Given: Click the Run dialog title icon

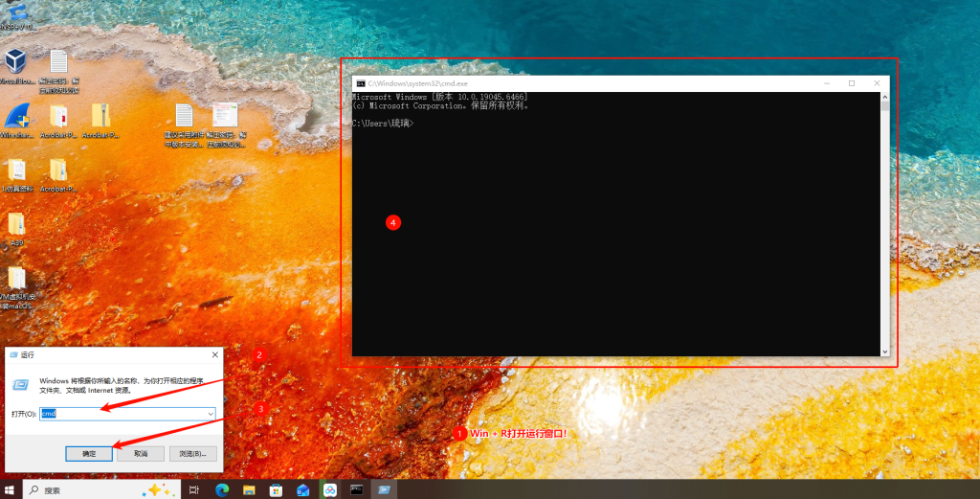Looking at the screenshot, I should (x=13, y=354).
